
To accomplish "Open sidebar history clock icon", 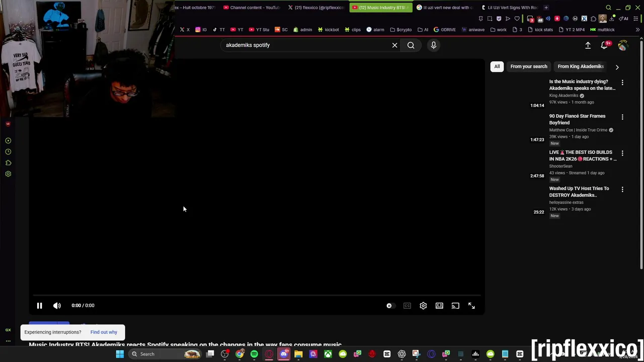I will (x=8, y=152).
